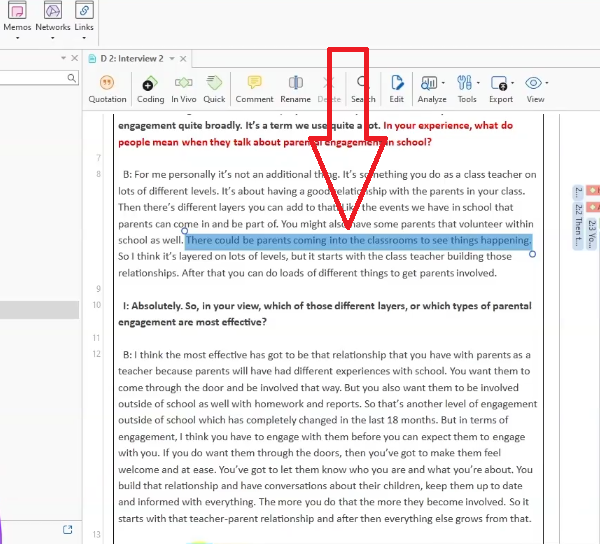This screenshot has height=544, width=600.
Task: Open the Analyze dropdown menu
Action: (432, 88)
